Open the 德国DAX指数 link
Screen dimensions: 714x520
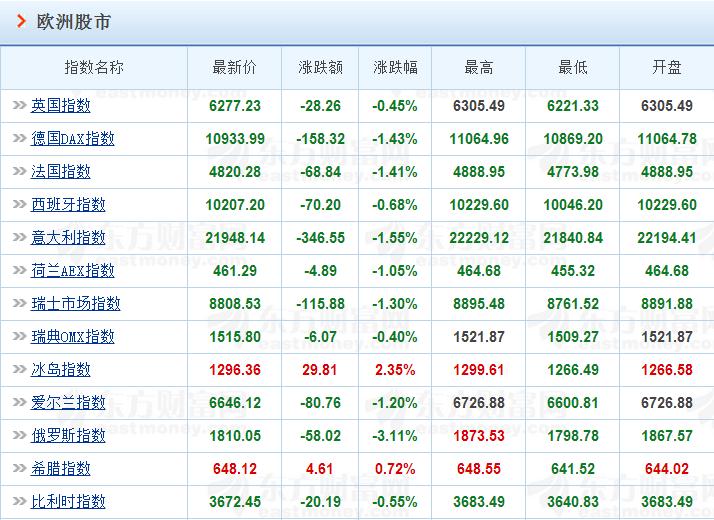[72, 138]
